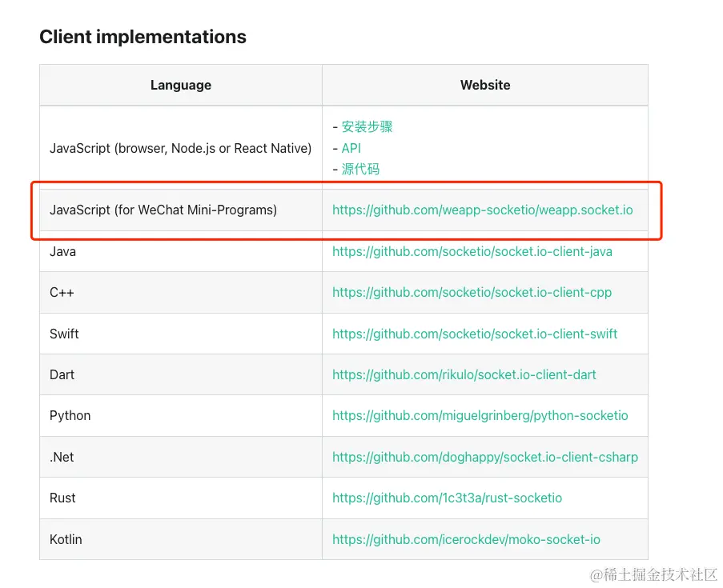
Task: Click the Language column header
Action: click(x=181, y=86)
